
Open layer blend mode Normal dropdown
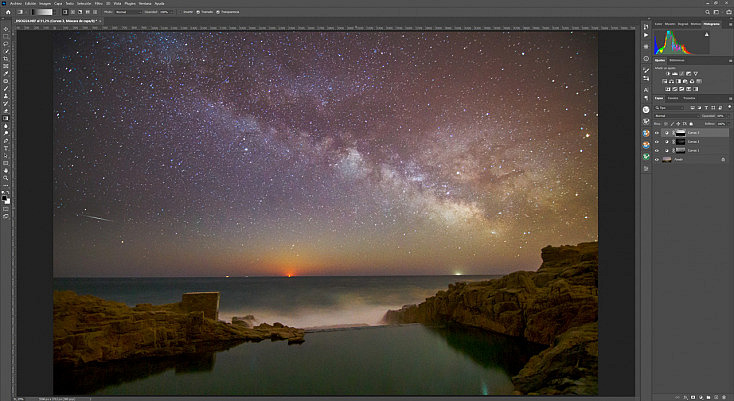coord(677,116)
